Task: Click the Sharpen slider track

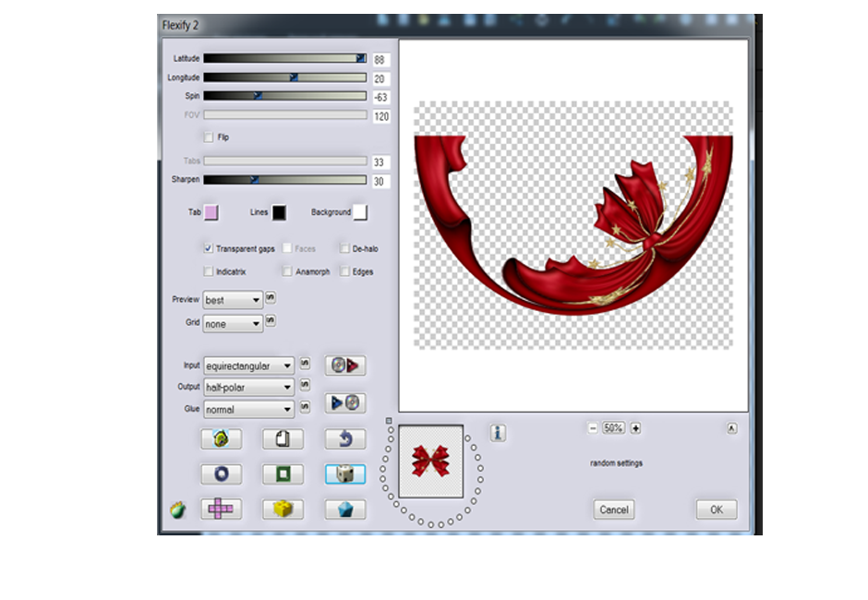Action: coord(284,180)
